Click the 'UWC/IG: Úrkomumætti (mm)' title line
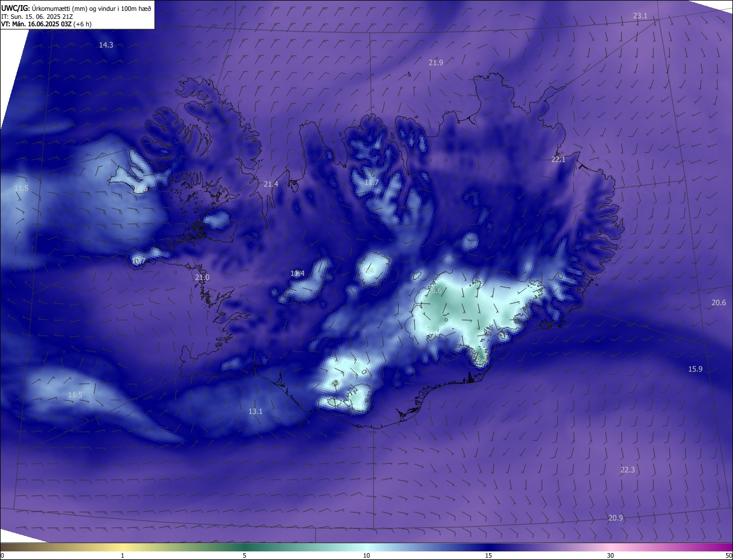The image size is (733, 560). click(76, 7)
